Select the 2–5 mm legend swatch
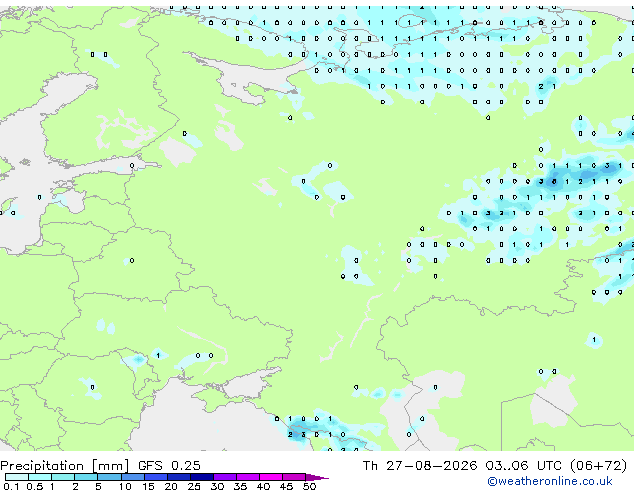The height and width of the screenshot is (490, 634). [x=86, y=477]
